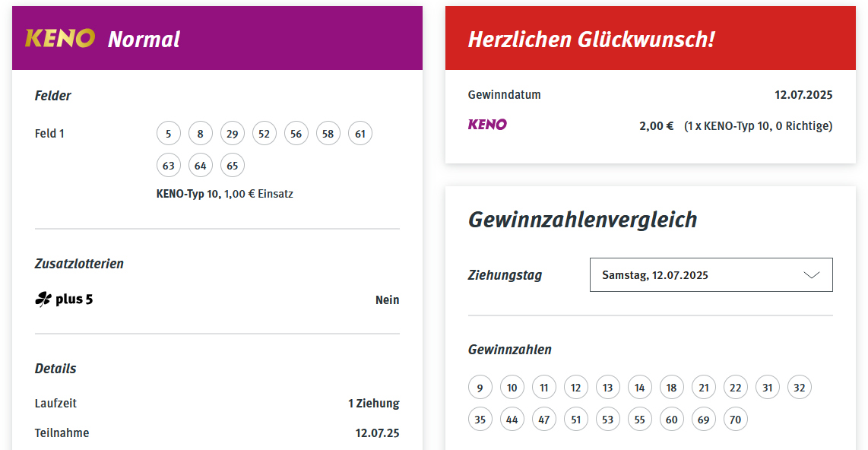This screenshot has height=450, width=868.
Task: Click the 'Gewinnzahlenvergleich' heading
Action: (x=582, y=220)
